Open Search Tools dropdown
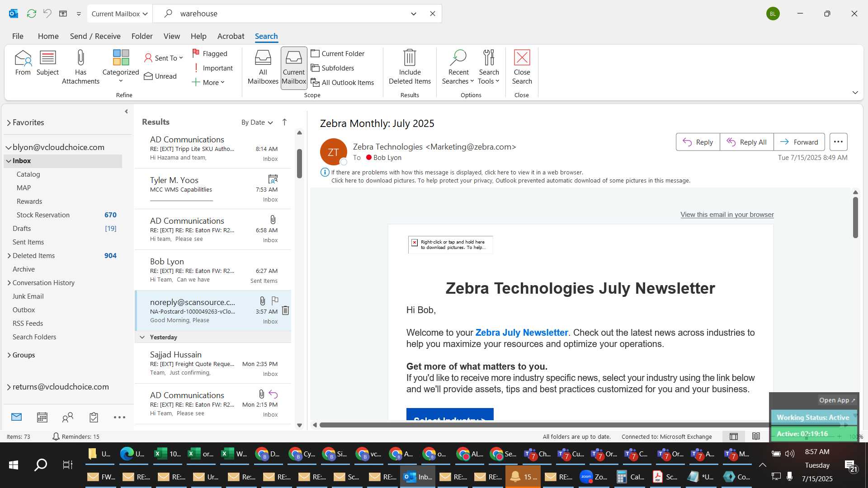Image resolution: width=868 pixels, height=488 pixels. (489, 67)
